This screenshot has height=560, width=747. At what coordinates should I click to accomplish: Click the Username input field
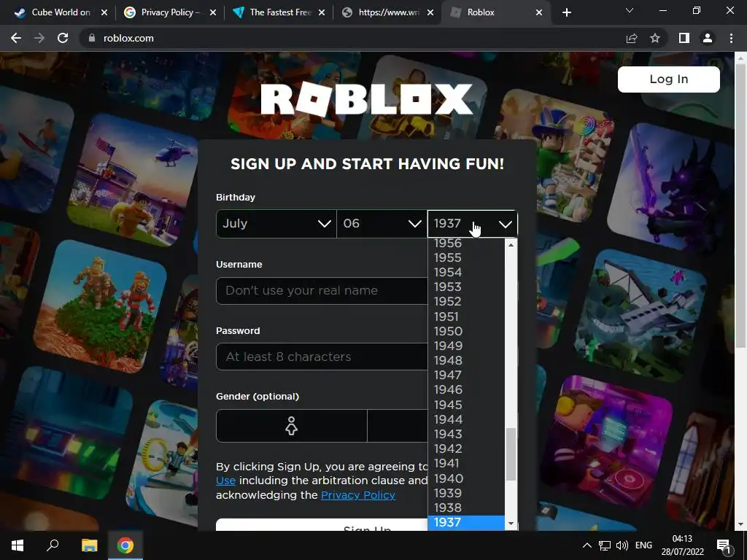pyautogui.click(x=322, y=290)
